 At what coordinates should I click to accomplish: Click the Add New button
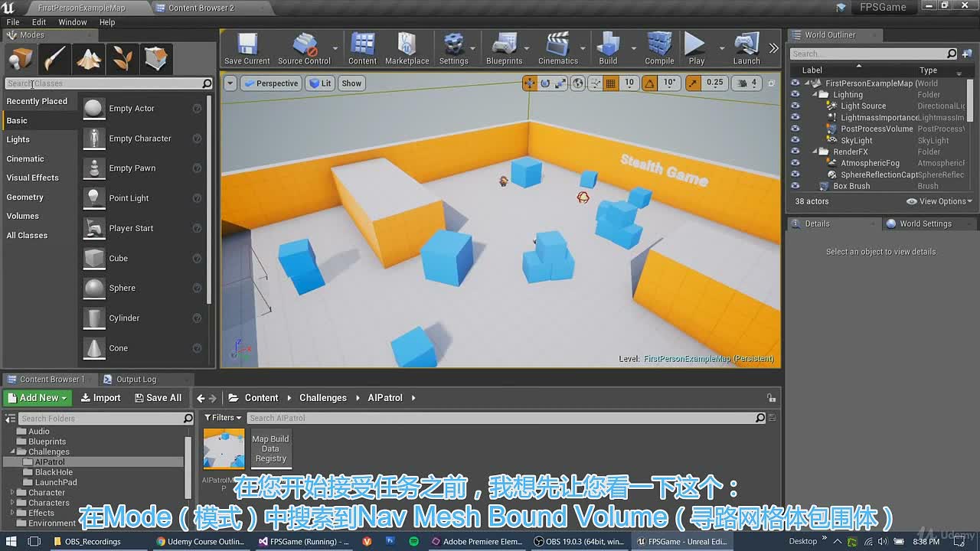pos(38,398)
